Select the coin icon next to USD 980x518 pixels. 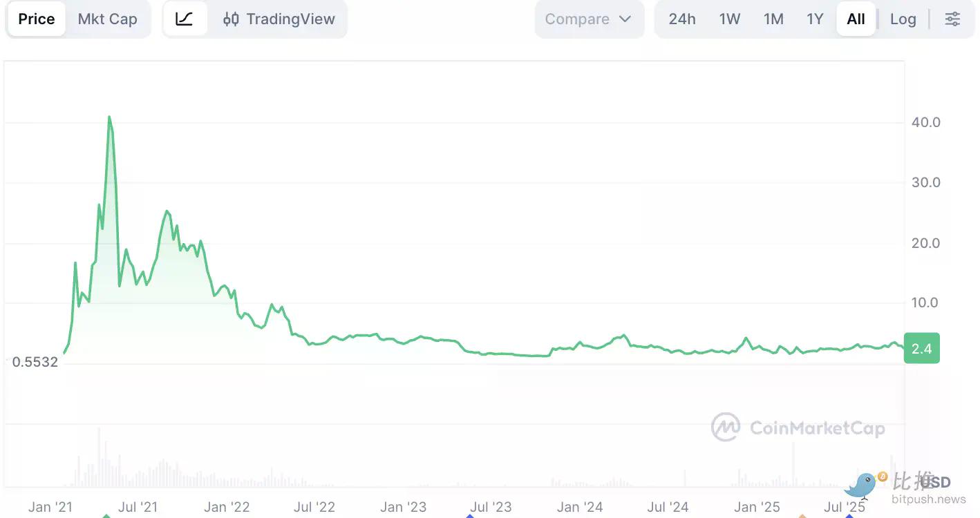coord(883,476)
